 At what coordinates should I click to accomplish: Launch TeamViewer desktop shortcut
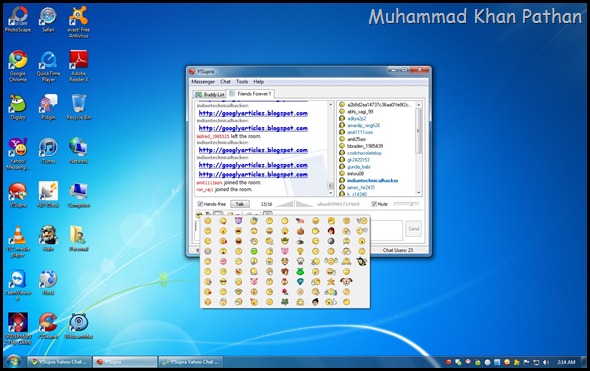(18, 285)
